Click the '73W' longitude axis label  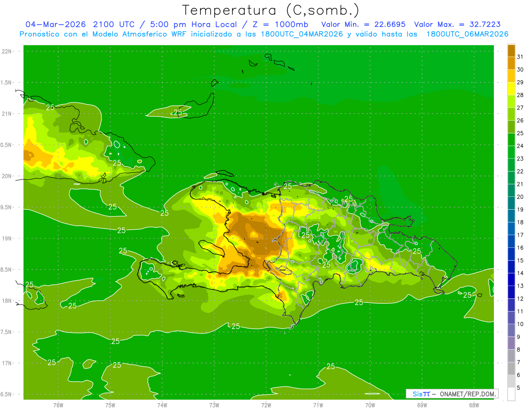click(x=214, y=405)
